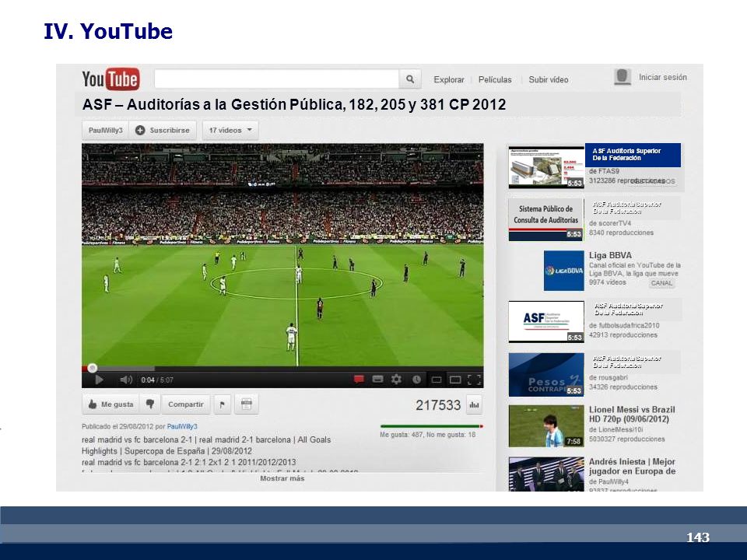Expand description with Mostrar más
747x560 pixels.
point(282,478)
